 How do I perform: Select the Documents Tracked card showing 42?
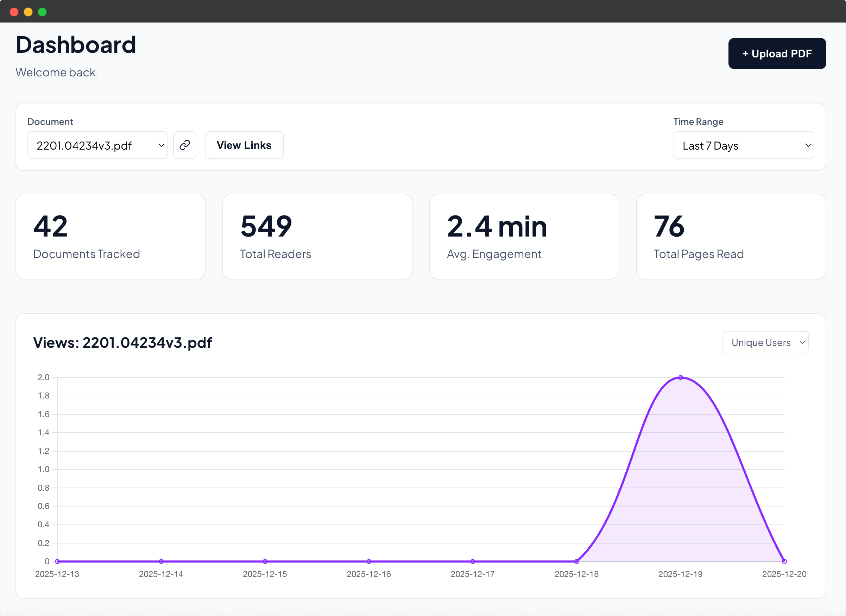tap(111, 237)
